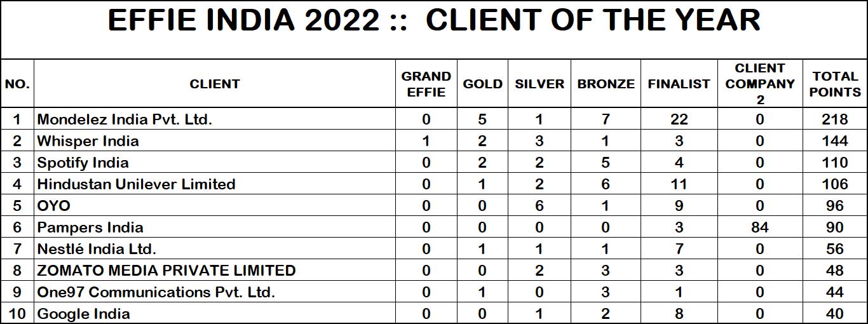Click the SILVER column header
The image size is (868, 324).
539,84
